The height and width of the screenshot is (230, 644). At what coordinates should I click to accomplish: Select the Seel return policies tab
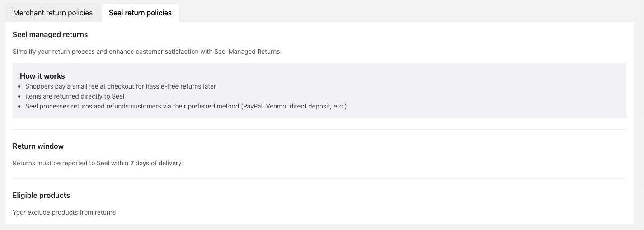click(x=140, y=13)
